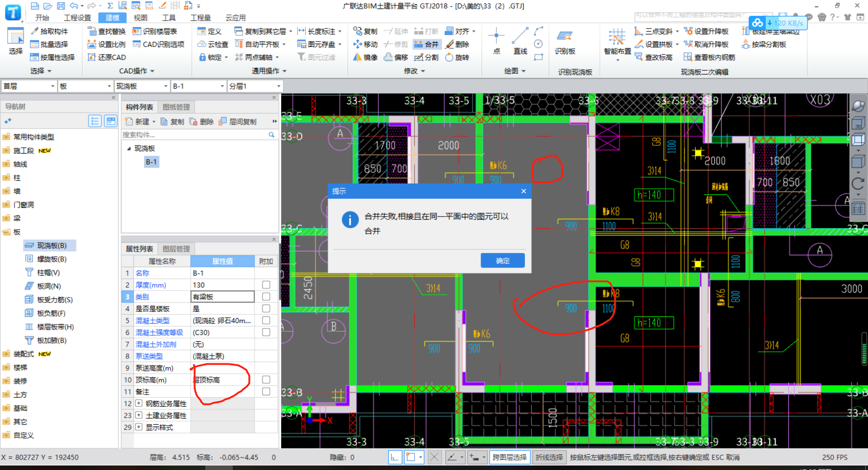Open the 开始 ribbon tab
Image resolution: width=868 pixels, height=470 pixels.
(42, 18)
